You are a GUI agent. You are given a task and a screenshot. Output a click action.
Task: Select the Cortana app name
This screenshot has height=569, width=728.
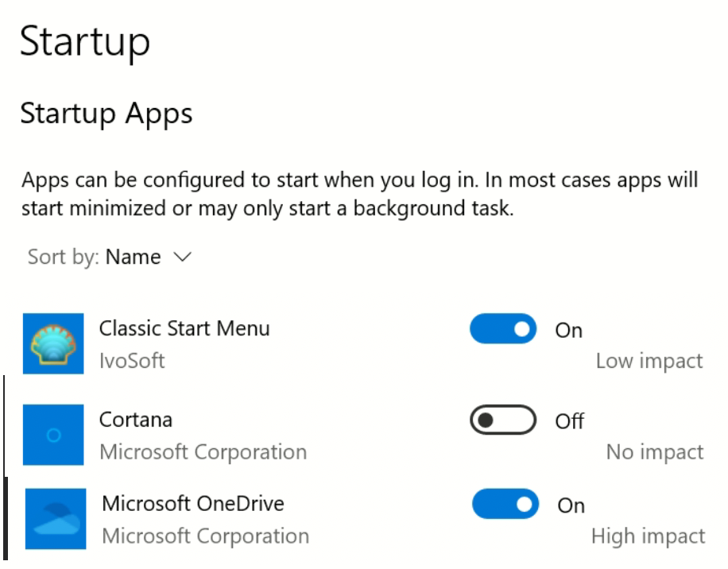tap(136, 420)
